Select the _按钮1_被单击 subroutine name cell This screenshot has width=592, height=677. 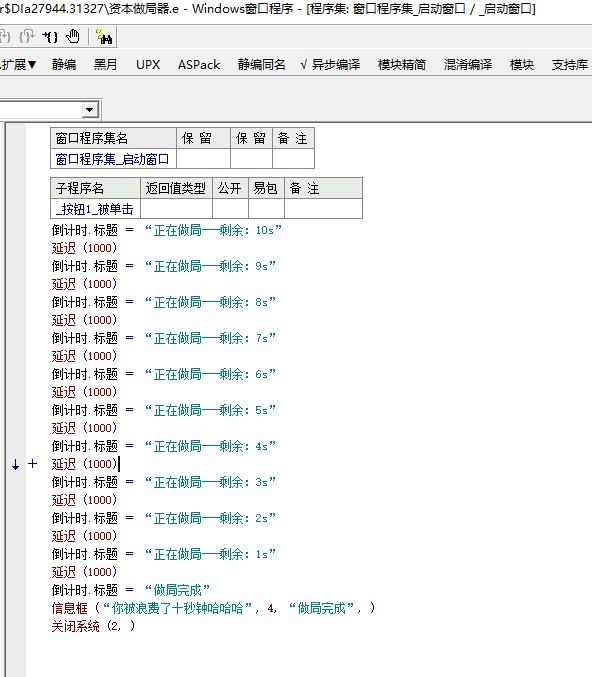click(95, 209)
